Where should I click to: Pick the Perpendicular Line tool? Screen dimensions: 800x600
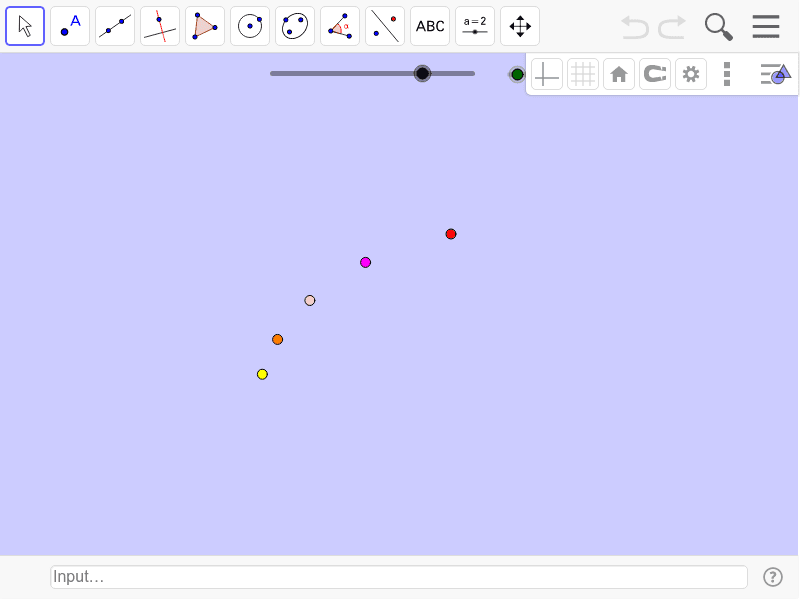click(x=160, y=26)
